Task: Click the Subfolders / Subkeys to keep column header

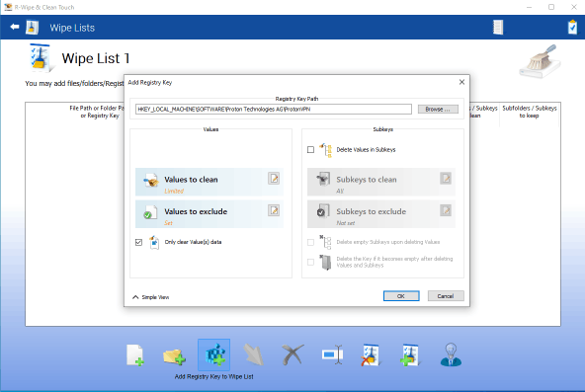Action: pos(530,112)
